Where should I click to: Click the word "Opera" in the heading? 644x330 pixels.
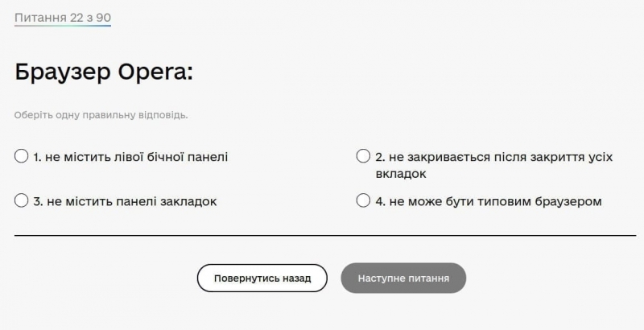(x=152, y=72)
